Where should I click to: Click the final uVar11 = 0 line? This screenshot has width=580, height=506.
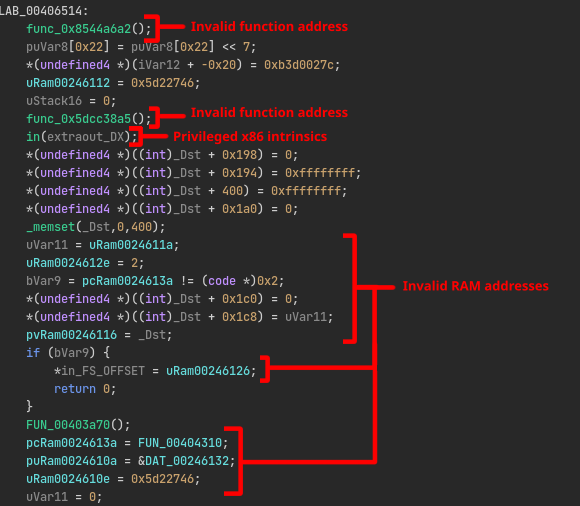[x=64, y=497]
